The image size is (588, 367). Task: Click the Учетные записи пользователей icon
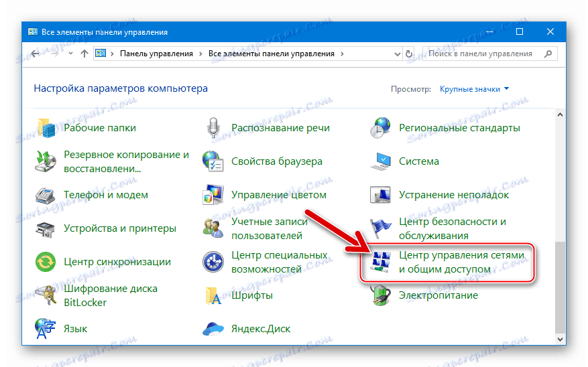click(213, 228)
